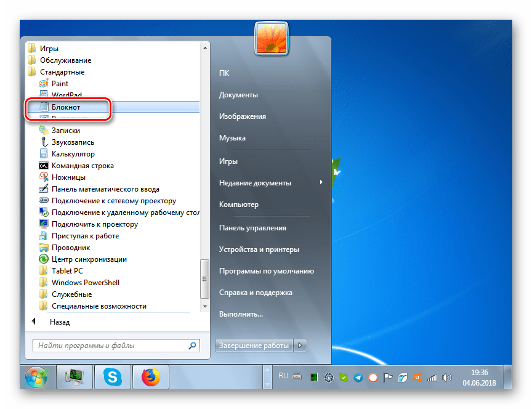The width and height of the screenshot is (532, 409).
Task: Click the programs list scrollbar down arrow
Action: click(205, 306)
